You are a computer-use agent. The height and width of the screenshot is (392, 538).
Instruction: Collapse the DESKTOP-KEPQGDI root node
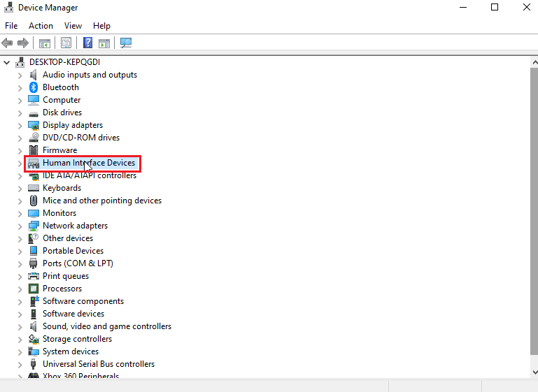pos(6,62)
